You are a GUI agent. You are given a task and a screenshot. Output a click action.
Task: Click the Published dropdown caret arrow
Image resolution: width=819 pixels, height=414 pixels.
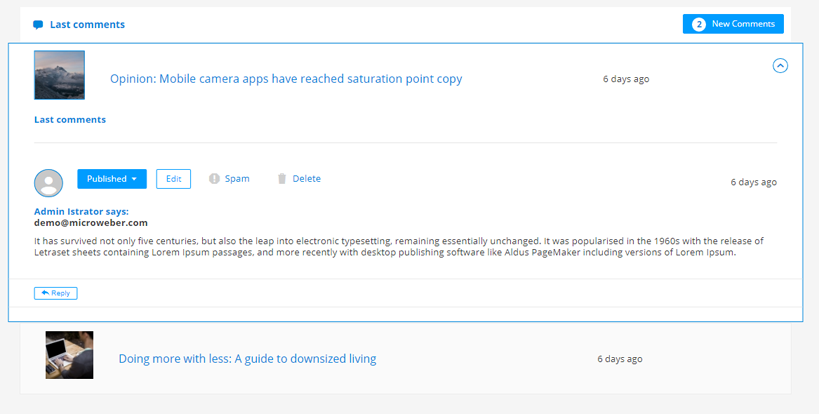(x=134, y=179)
